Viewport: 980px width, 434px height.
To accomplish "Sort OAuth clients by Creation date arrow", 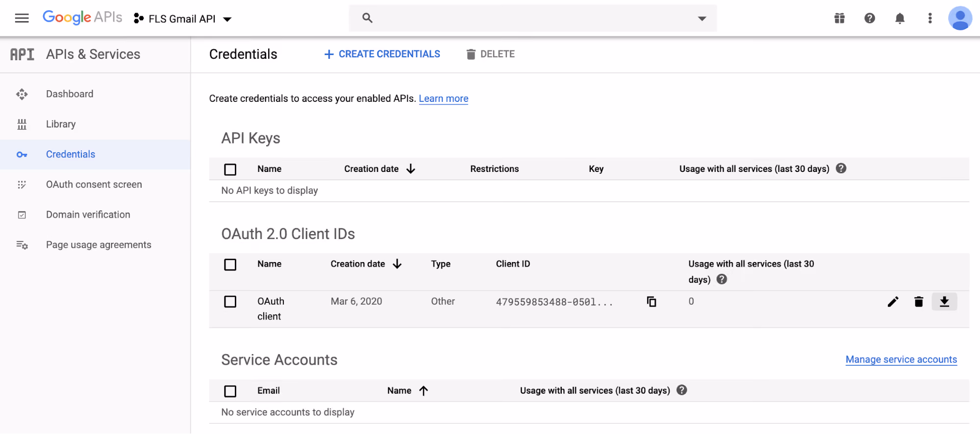I will tap(397, 264).
